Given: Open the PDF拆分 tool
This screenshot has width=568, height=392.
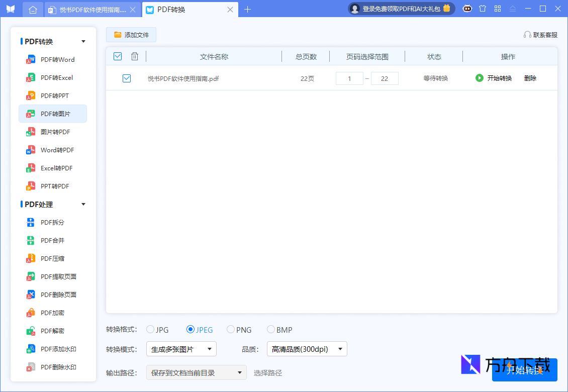Looking at the screenshot, I should pos(52,222).
